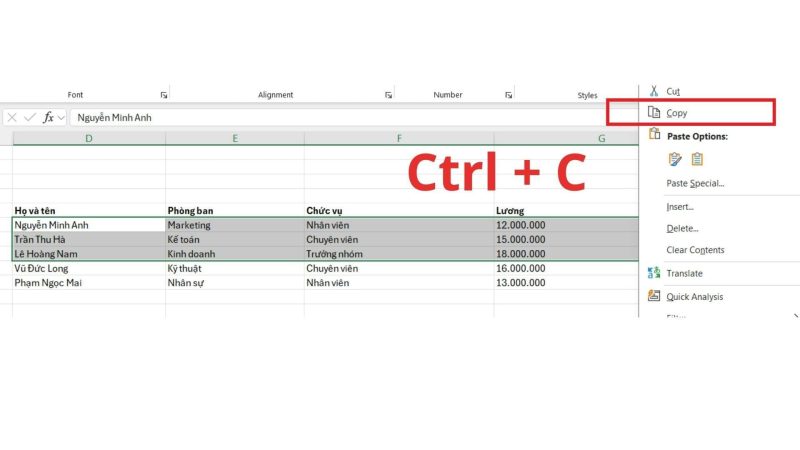Click the Copy pages icon
This screenshot has height=450, width=800.
click(654, 112)
